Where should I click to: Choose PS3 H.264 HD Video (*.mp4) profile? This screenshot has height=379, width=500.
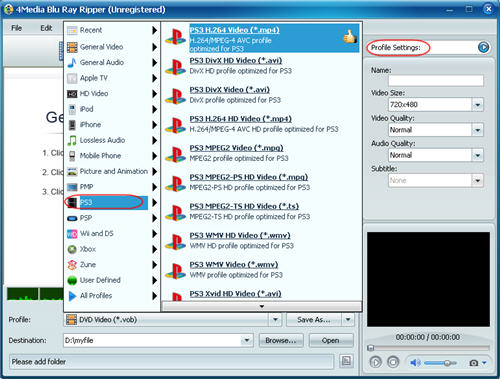[x=261, y=124]
